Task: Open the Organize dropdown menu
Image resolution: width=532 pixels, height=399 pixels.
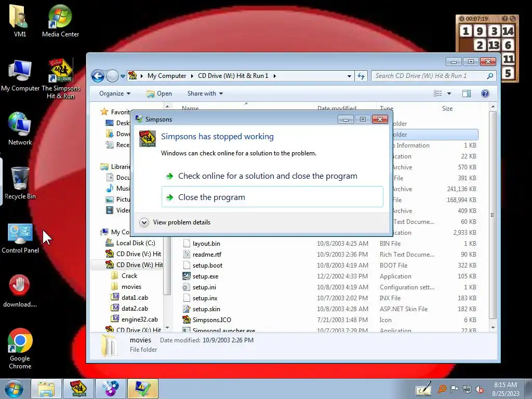Action: 115,94
